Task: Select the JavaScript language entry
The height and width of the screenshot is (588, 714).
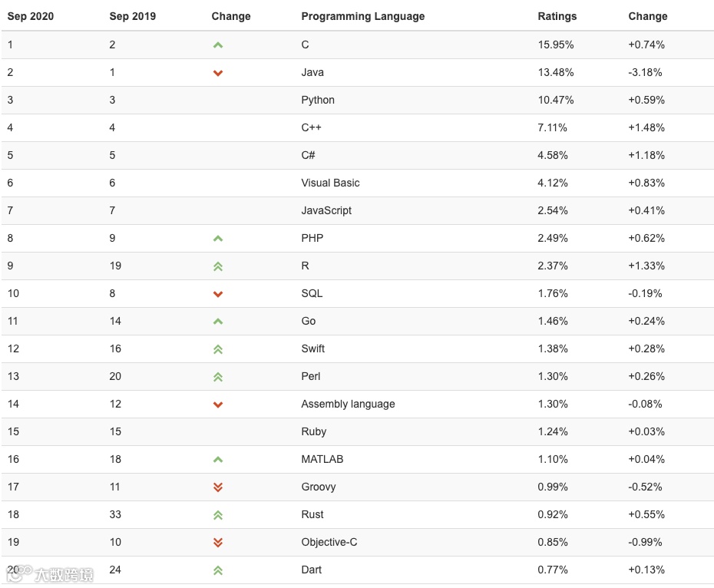Action: point(326,210)
